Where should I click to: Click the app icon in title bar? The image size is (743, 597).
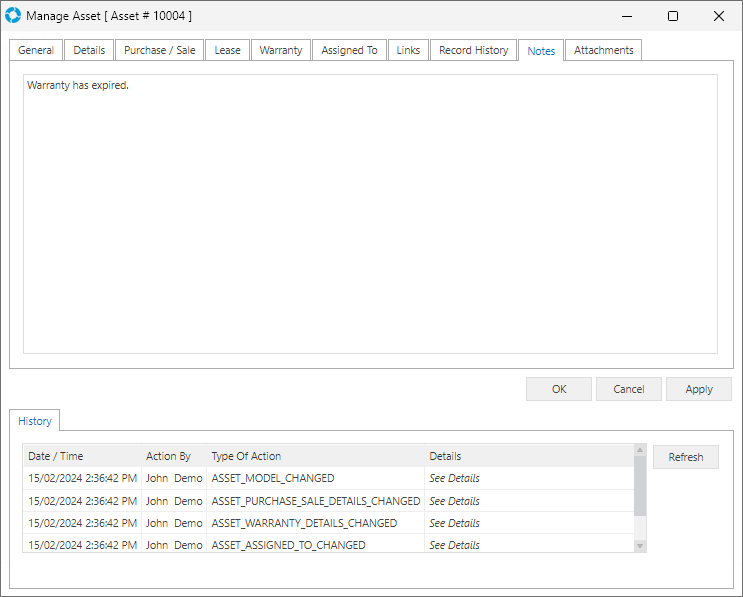point(13,16)
